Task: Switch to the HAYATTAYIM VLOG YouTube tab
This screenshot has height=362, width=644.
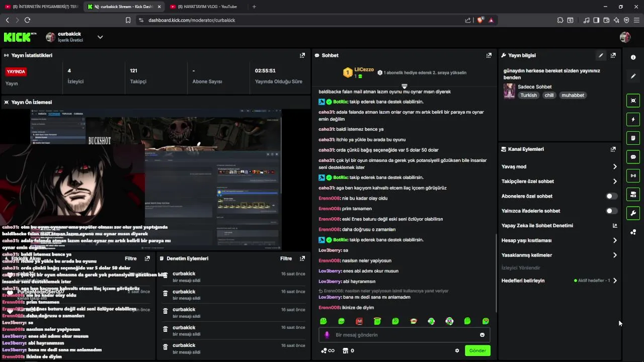Action: pyautogui.click(x=206, y=7)
